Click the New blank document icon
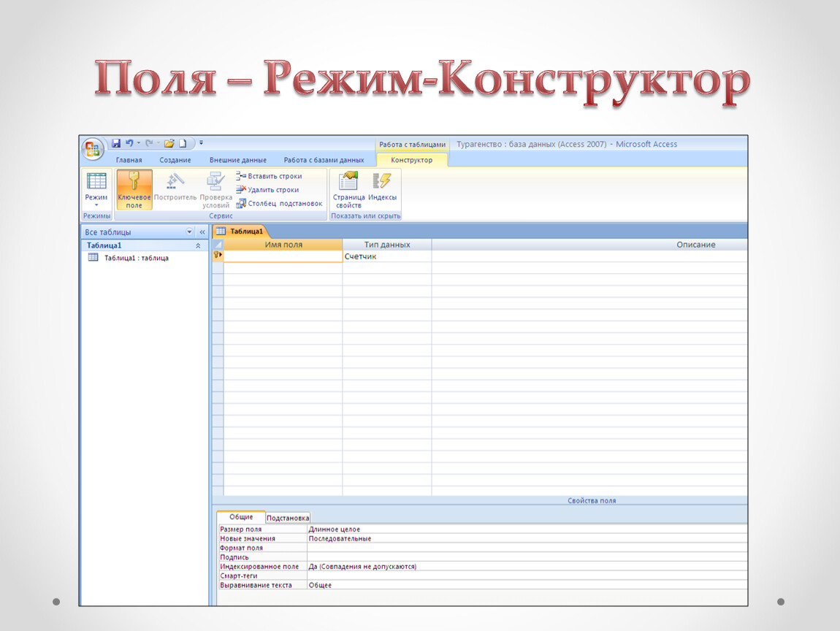The image size is (840, 631). coord(183,143)
